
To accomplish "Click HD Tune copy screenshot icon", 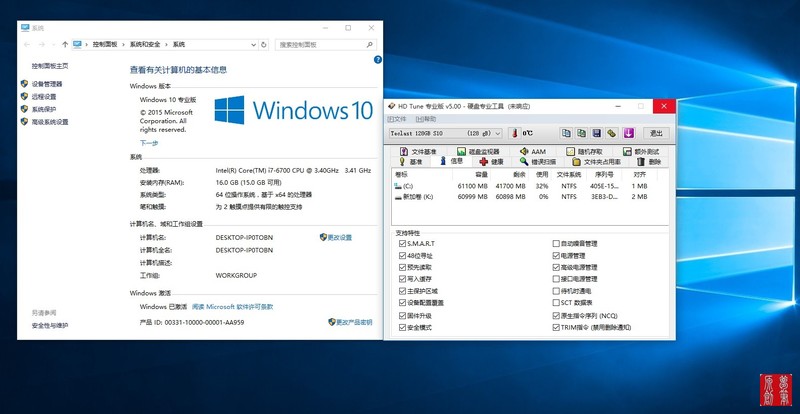I will coord(581,133).
